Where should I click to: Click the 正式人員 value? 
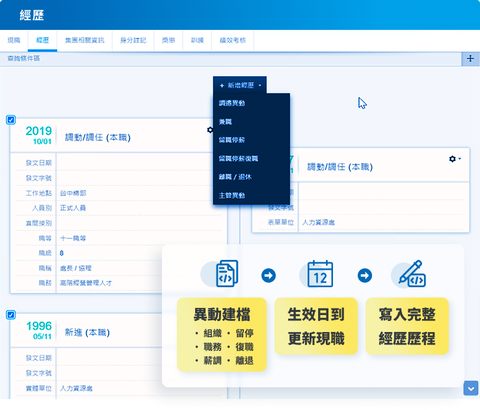click(x=73, y=208)
